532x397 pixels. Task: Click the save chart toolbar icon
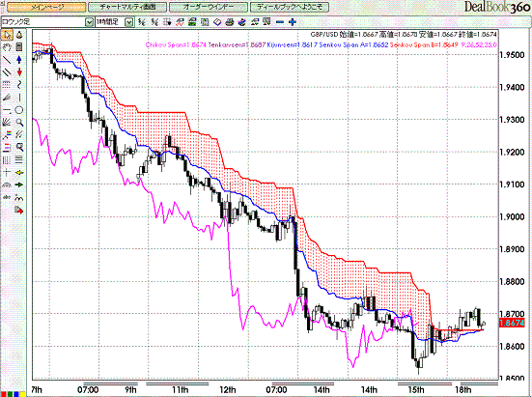coord(192,22)
